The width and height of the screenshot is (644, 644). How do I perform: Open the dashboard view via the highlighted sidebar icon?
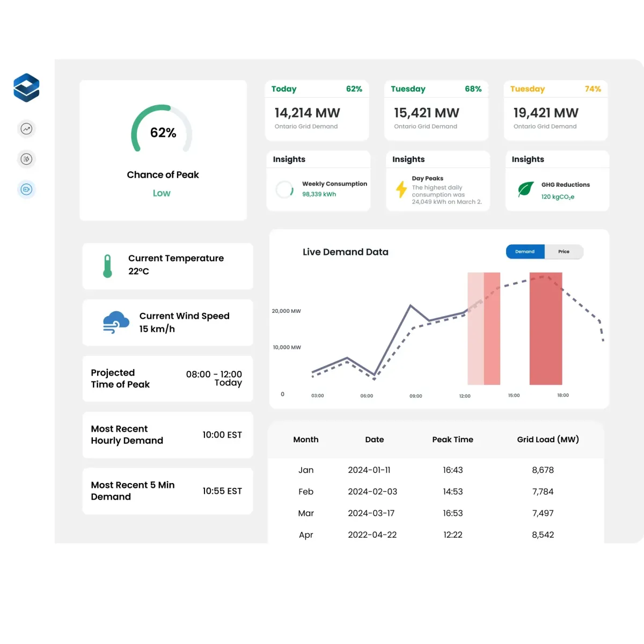(26, 189)
